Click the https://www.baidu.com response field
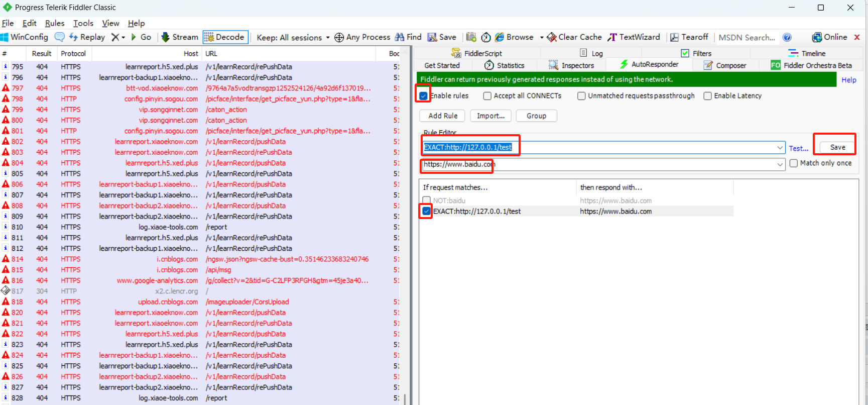 (x=603, y=164)
